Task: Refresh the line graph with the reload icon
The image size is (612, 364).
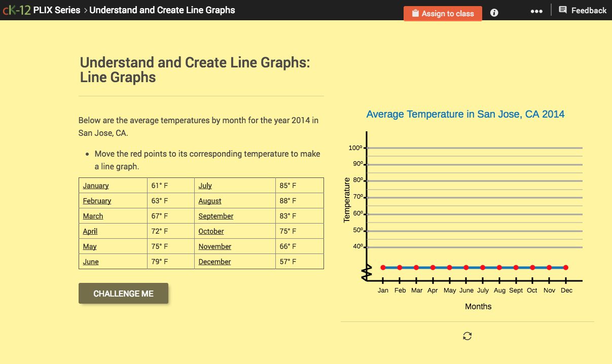Action: pos(467,336)
